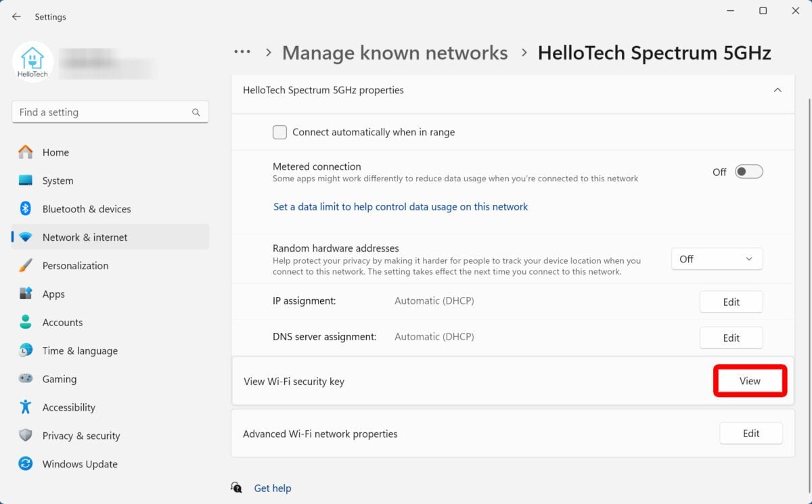This screenshot has width=812, height=504.
Task: Collapse HelloTech Spectrum 5GHz properties section
Action: tap(777, 90)
